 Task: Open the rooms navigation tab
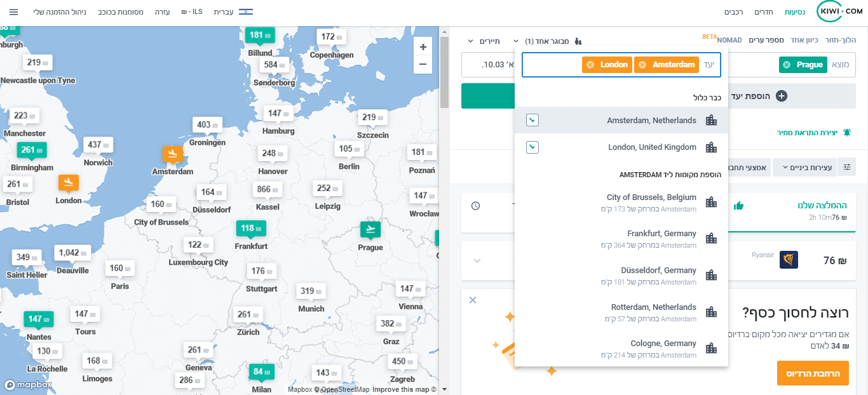763,12
